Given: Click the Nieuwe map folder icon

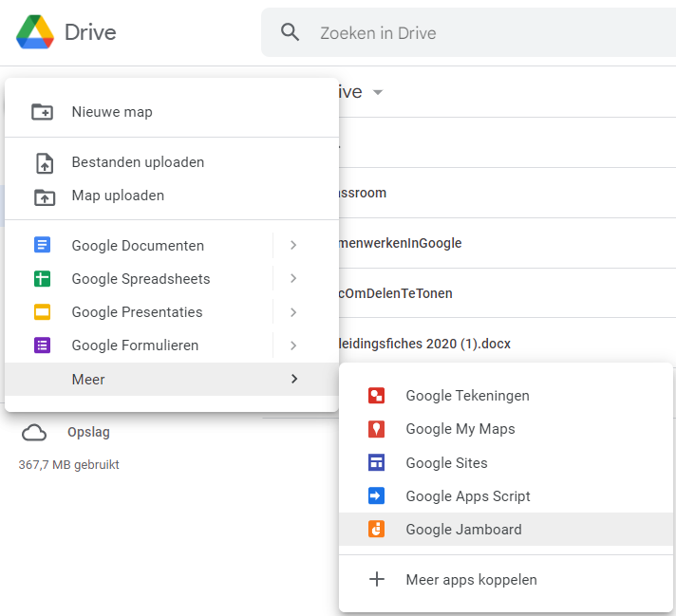Looking at the screenshot, I should coord(42,112).
